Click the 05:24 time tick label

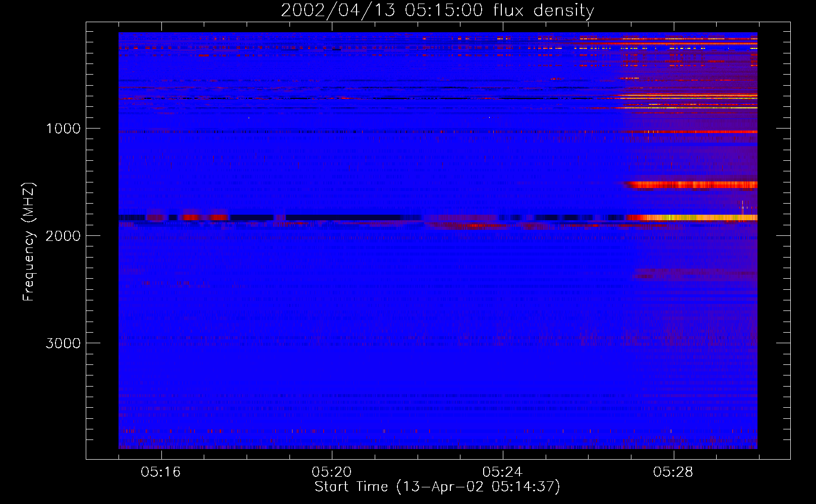(502, 472)
